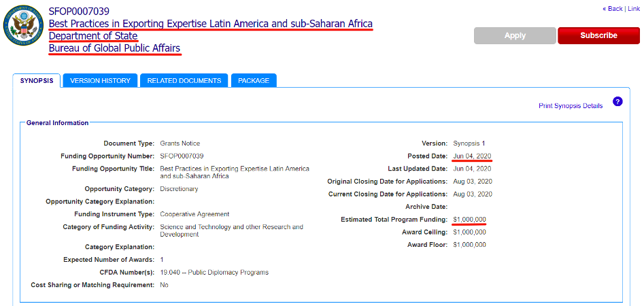Go back using the « Back link
The image size is (644, 306).
(612, 9)
